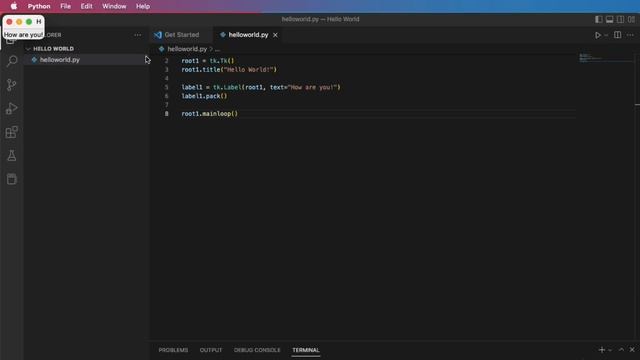Open the File menu

[65, 7]
